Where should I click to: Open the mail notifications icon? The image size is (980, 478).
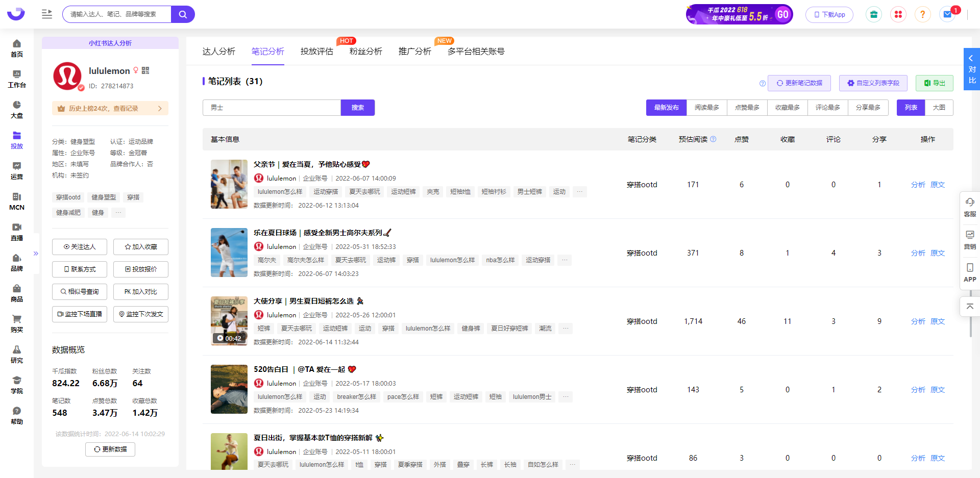(947, 14)
